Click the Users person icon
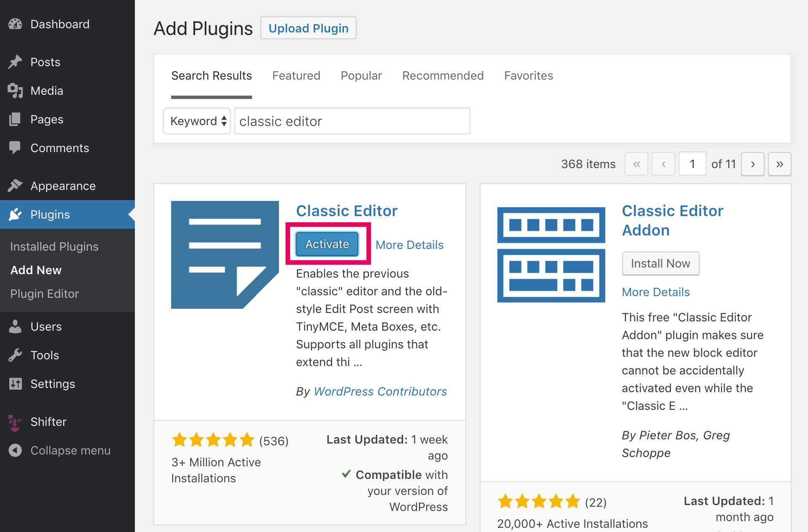 pos(15,326)
